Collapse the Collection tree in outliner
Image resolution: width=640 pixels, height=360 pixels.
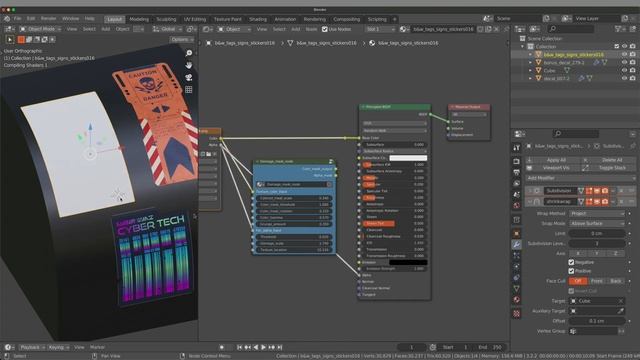(522, 47)
